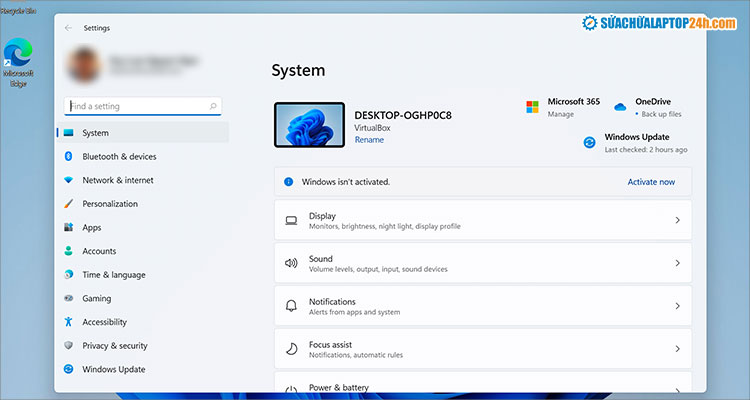This screenshot has height=400, width=750.
Task: Click the Gaming controller icon
Action: [x=68, y=298]
